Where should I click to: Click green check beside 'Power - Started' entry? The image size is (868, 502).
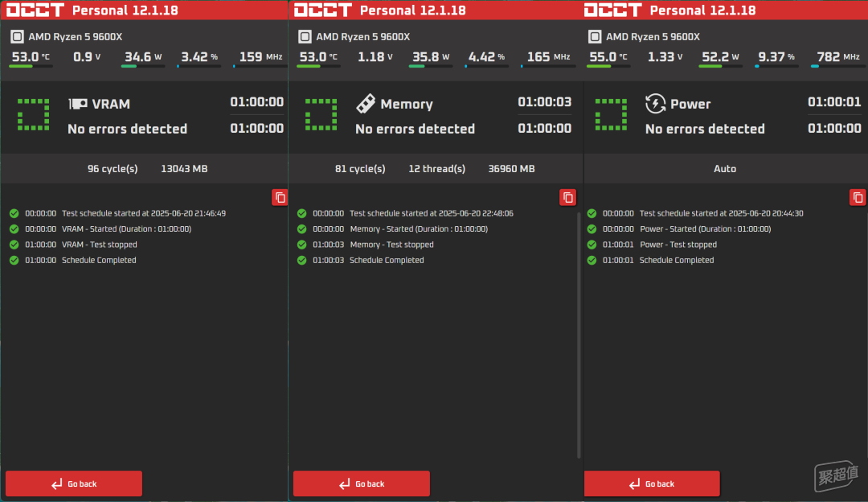coord(592,228)
